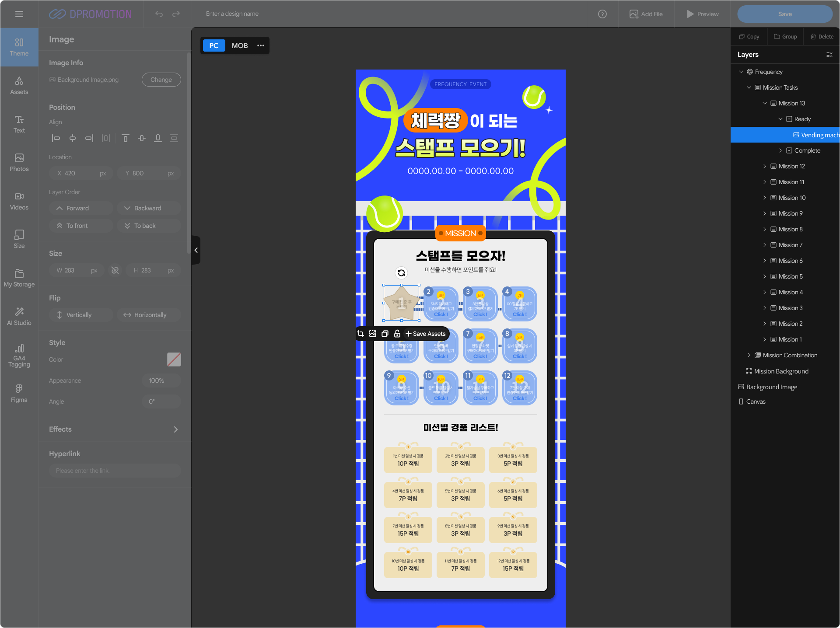Viewport: 840px width, 628px height.
Task: Collapse the Layers panel with its icon
Action: click(x=829, y=55)
